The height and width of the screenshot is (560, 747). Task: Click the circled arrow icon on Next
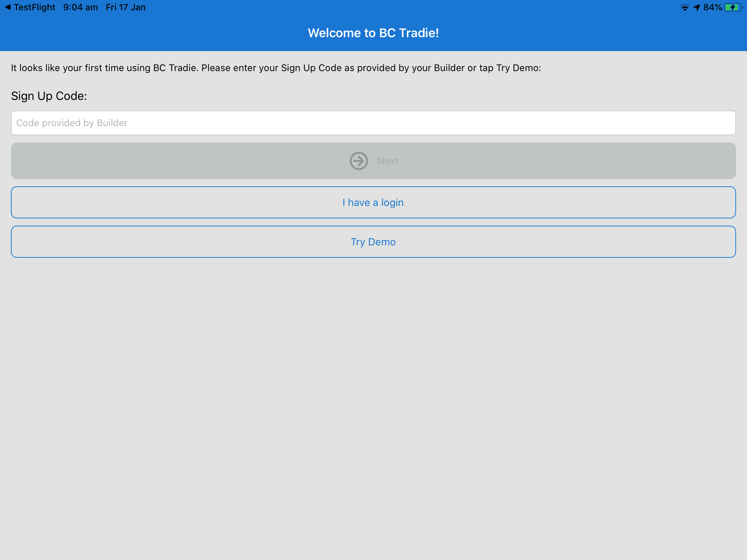[359, 161]
